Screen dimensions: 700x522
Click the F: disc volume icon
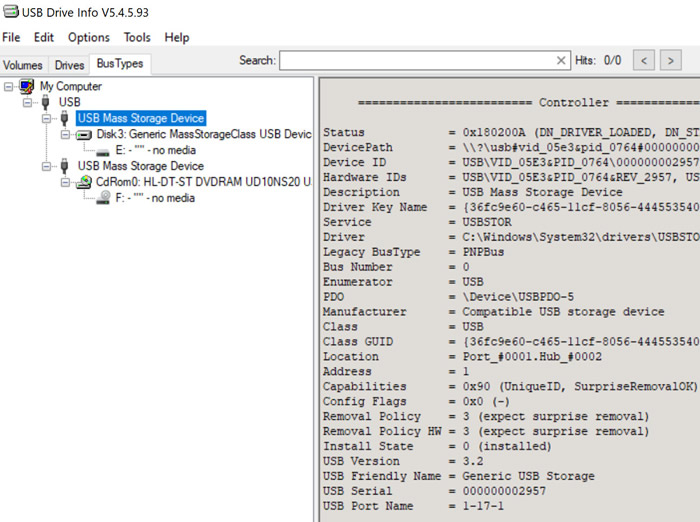coord(102,198)
